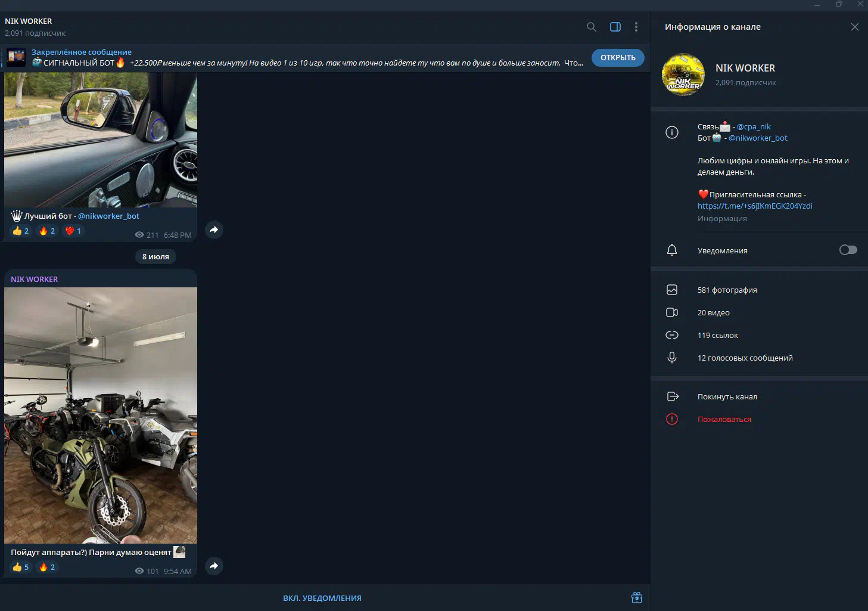This screenshot has width=868, height=611.
Task: Open @nikworker_bot link under car photo
Action: tap(108, 216)
